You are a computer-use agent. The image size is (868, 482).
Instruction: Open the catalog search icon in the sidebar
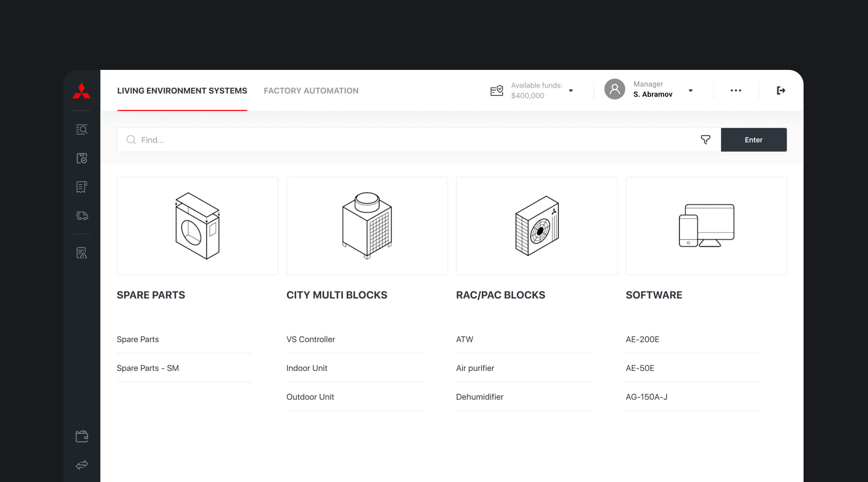tap(82, 130)
